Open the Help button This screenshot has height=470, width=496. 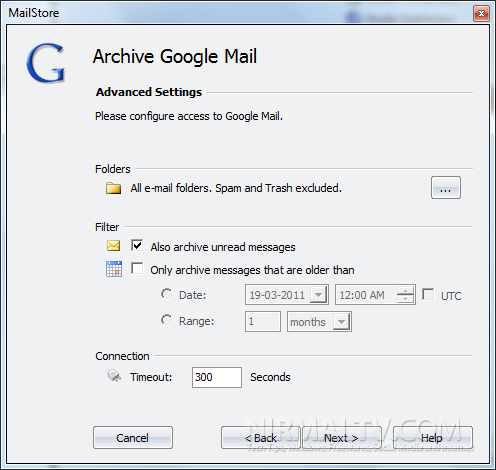pos(433,437)
